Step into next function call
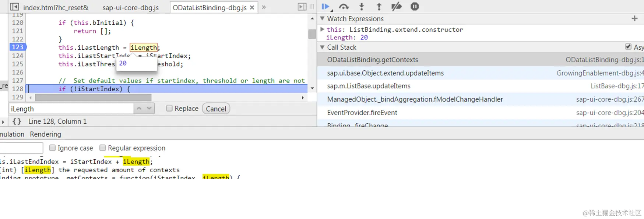 click(x=362, y=7)
